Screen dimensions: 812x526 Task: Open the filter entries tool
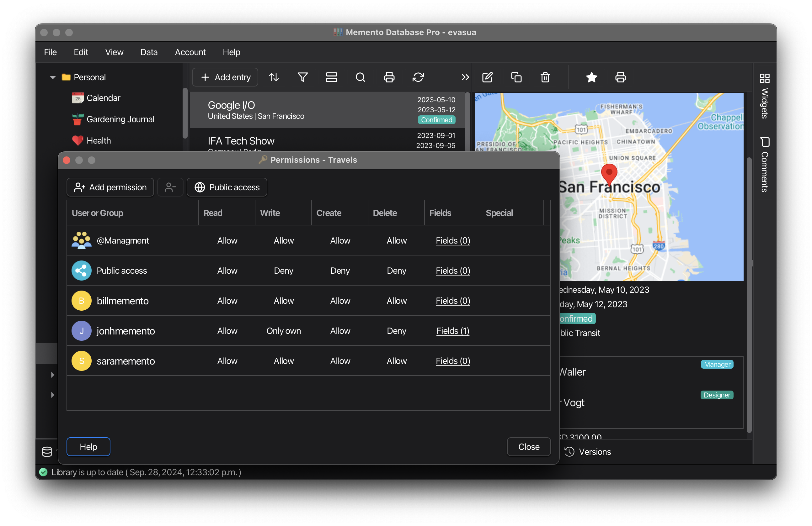303,77
